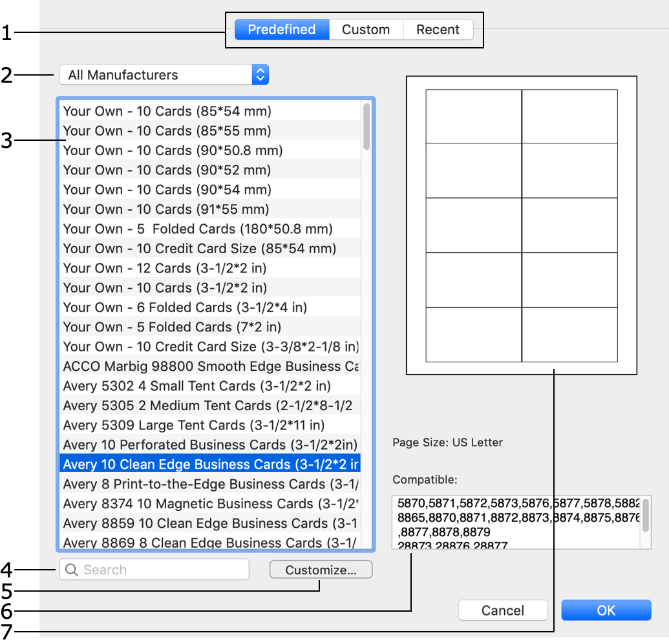Click the card list scrollbar
The height and width of the screenshot is (644, 669).
coord(366,127)
